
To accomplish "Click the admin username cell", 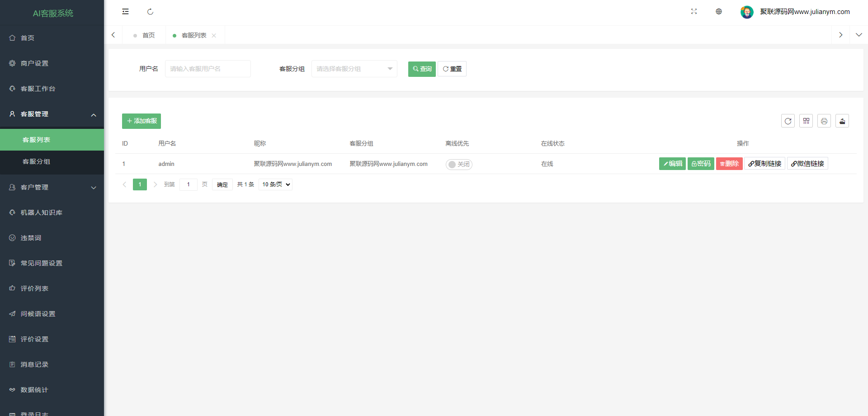I will pyautogui.click(x=166, y=164).
